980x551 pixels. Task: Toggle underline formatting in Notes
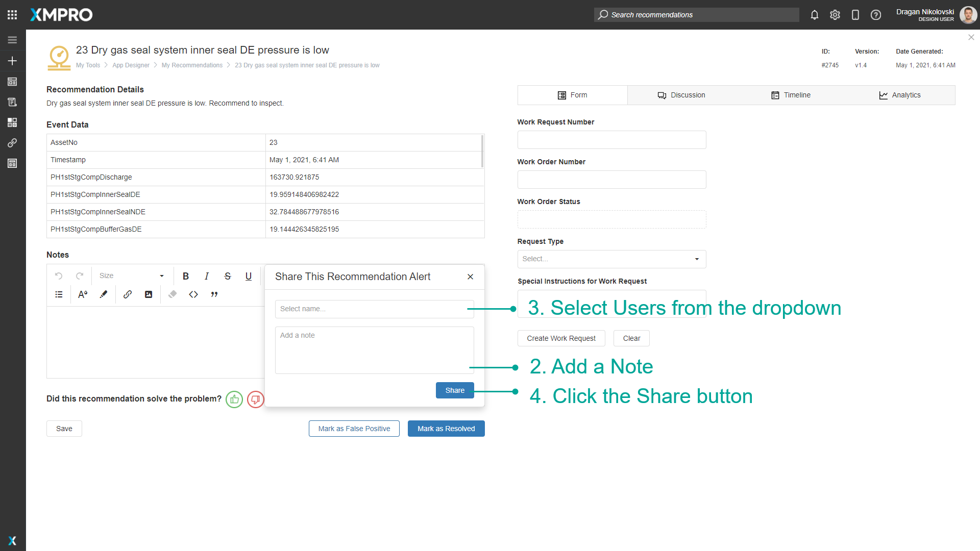click(x=249, y=276)
